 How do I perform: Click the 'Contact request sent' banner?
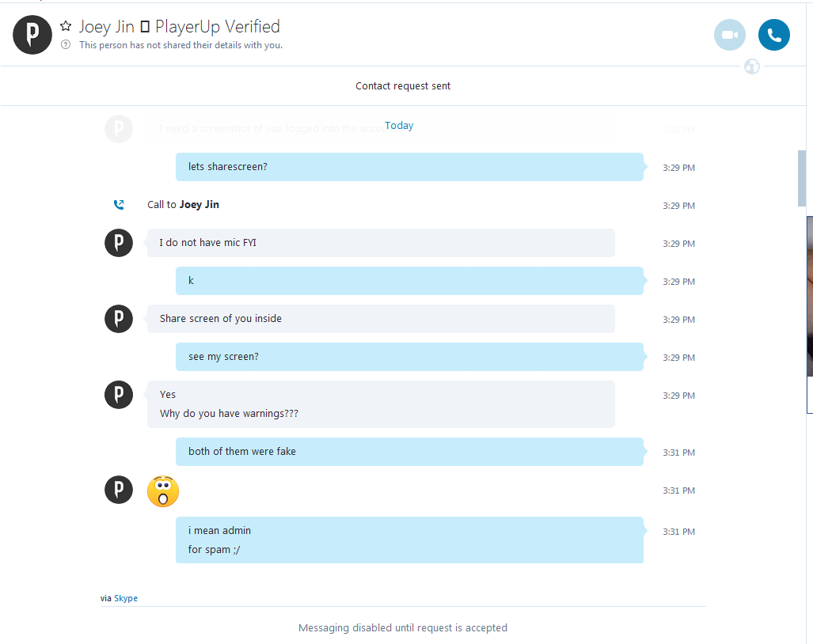(403, 86)
